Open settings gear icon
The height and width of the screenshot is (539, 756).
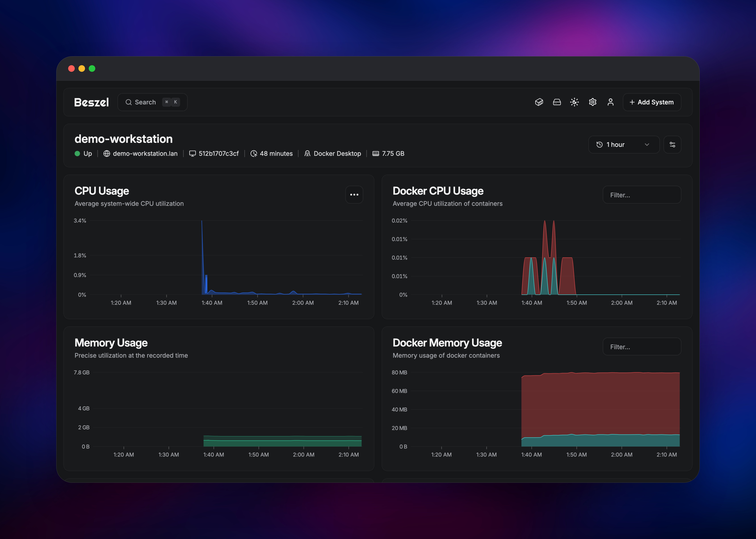[593, 102]
